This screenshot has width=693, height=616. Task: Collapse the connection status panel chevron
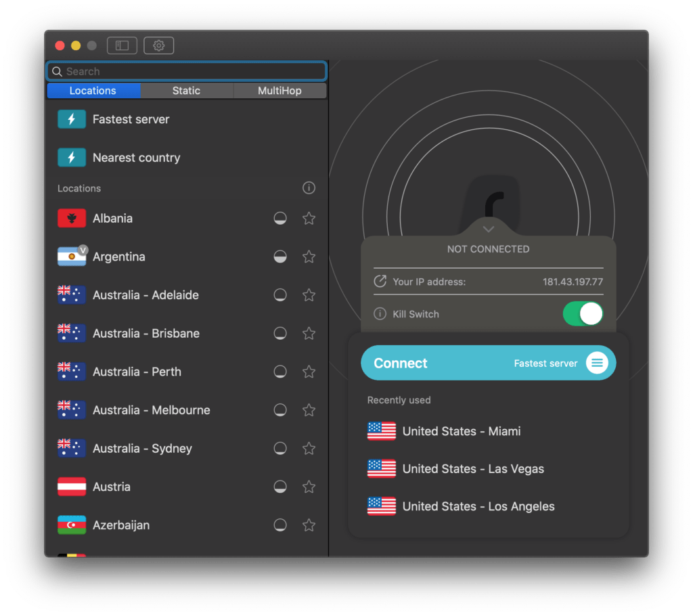[x=489, y=229]
